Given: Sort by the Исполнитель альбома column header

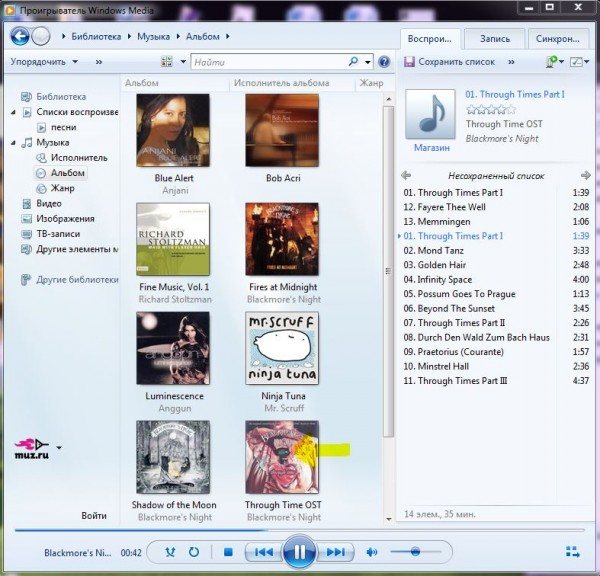Looking at the screenshot, I should (282, 83).
